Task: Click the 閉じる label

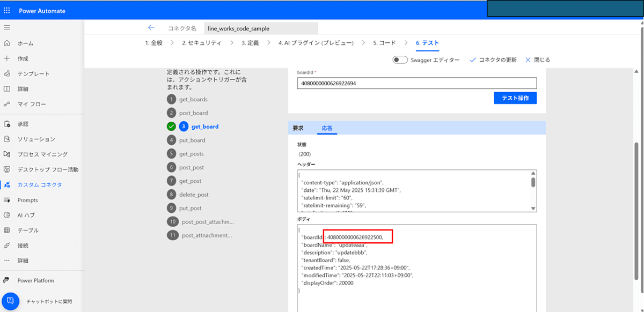Action: [542, 60]
